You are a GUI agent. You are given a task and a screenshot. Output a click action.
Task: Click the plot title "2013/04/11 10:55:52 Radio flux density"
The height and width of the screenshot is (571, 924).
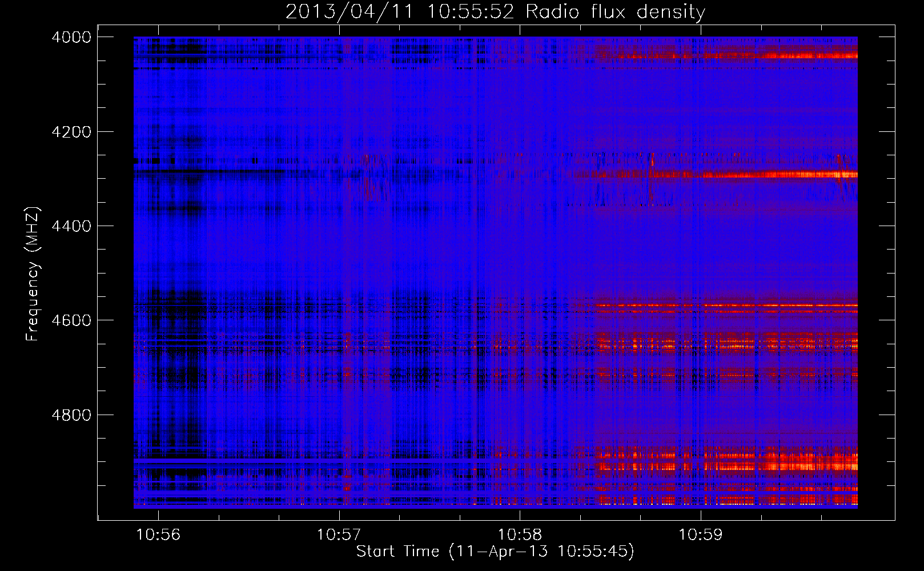click(495, 12)
